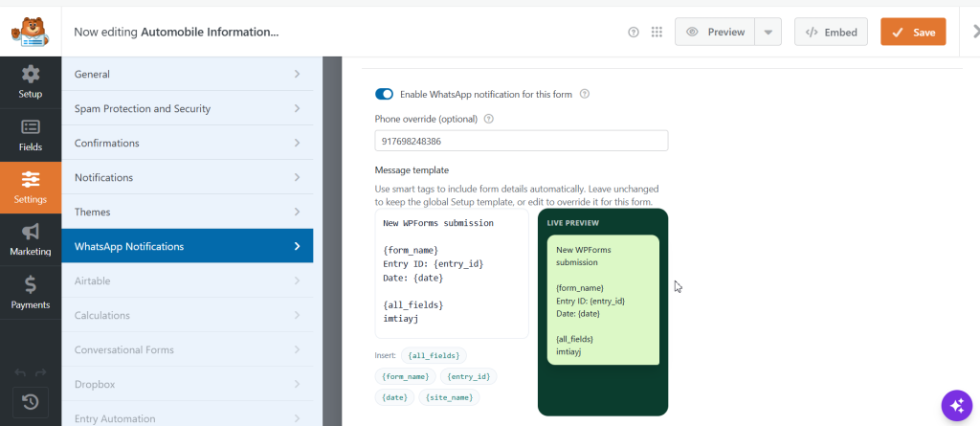Insert the {form_name} smart tag
The image size is (980, 426).
[405, 376]
